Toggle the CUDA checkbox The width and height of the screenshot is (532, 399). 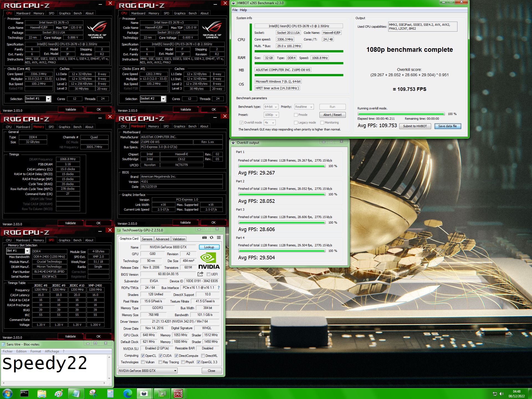(x=160, y=355)
